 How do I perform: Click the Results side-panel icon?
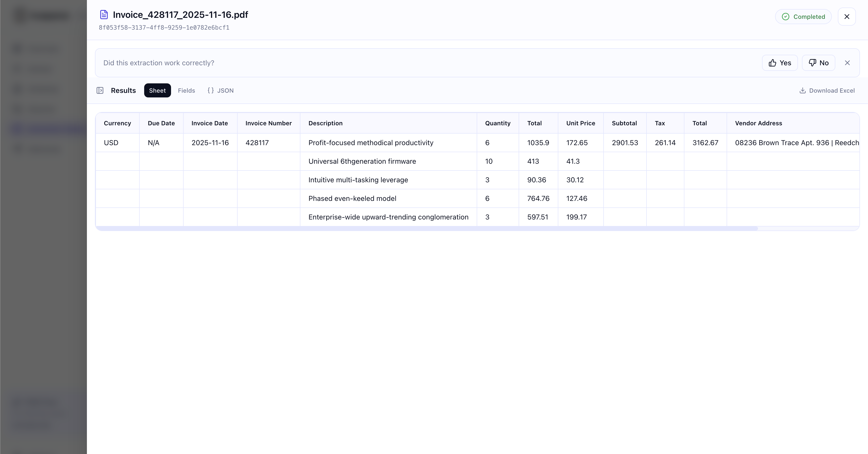(100, 90)
